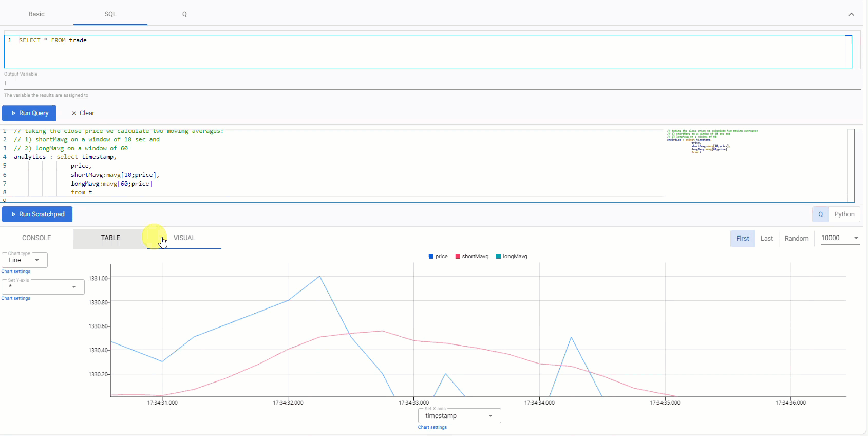Edit the Output Variable field
The image size is (868, 436).
[432, 83]
